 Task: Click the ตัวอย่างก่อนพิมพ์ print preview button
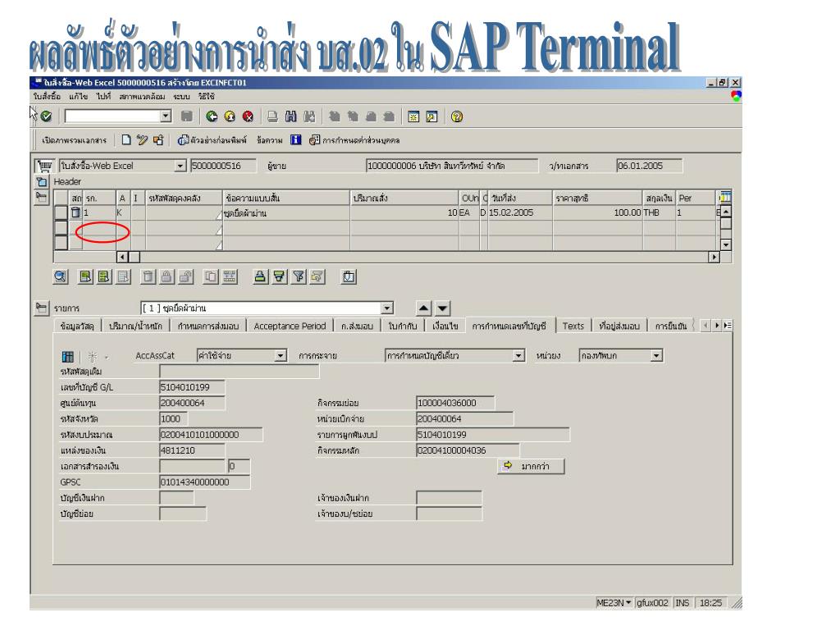[212, 140]
